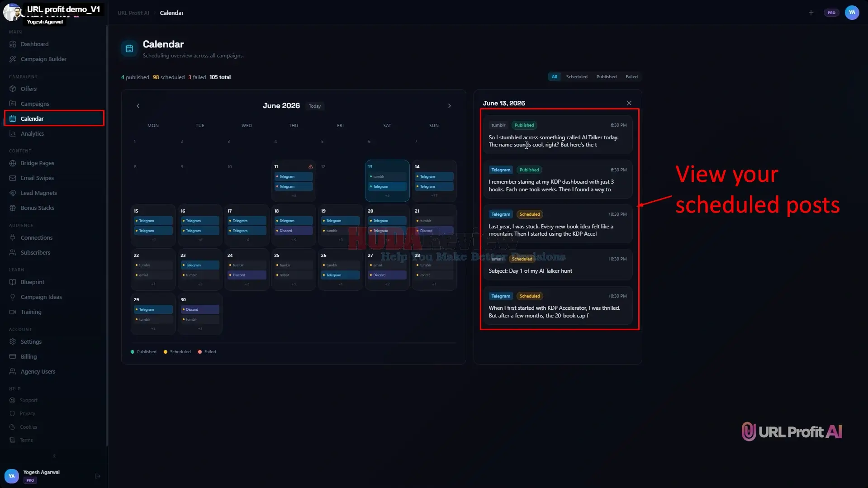The height and width of the screenshot is (488, 868).
Task: Go to the next month arrow
Action: tap(450, 106)
